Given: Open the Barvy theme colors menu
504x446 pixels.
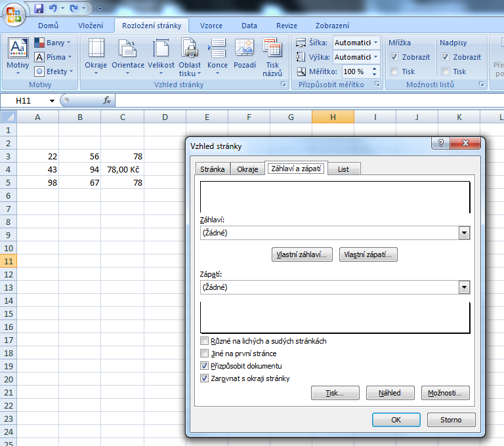Looking at the screenshot, I should pyautogui.click(x=52, y=43).
